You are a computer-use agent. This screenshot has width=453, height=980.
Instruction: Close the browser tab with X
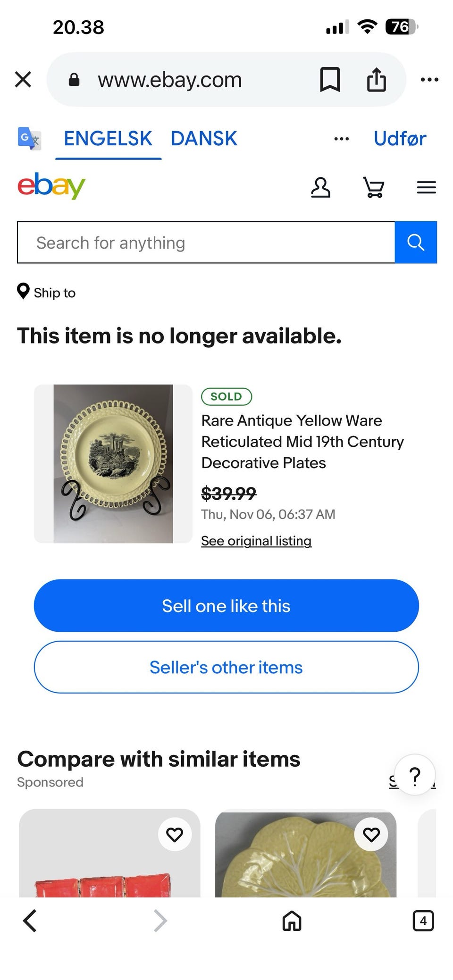[x=23, y=79]
